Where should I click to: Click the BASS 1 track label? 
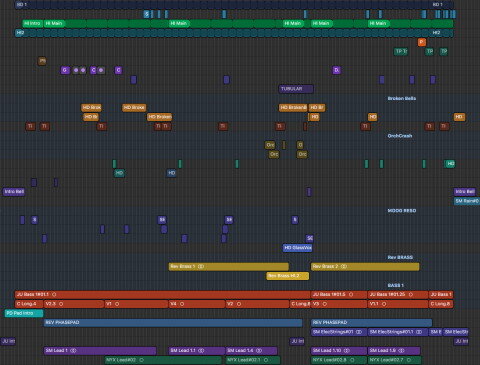pyautogui.click(x=396, y=285)
